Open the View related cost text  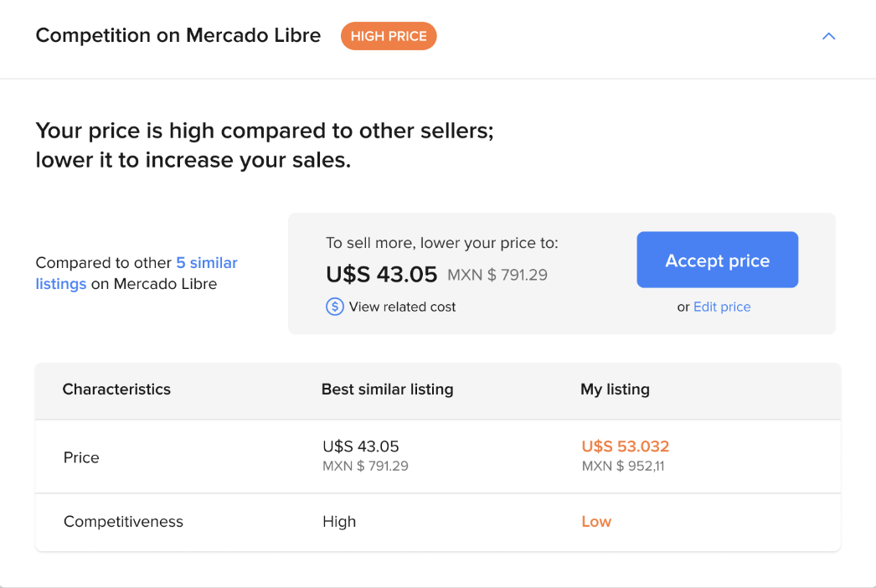[x=402, y=307]
